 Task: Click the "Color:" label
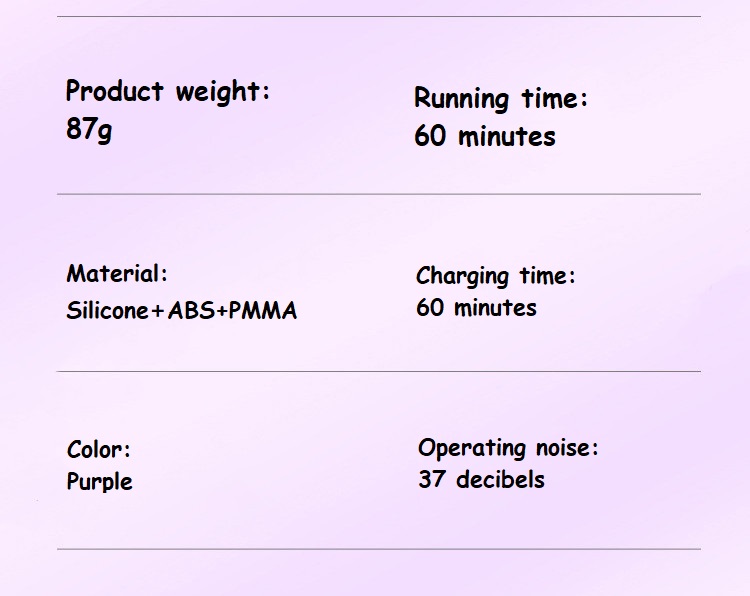tap(99, 449)
